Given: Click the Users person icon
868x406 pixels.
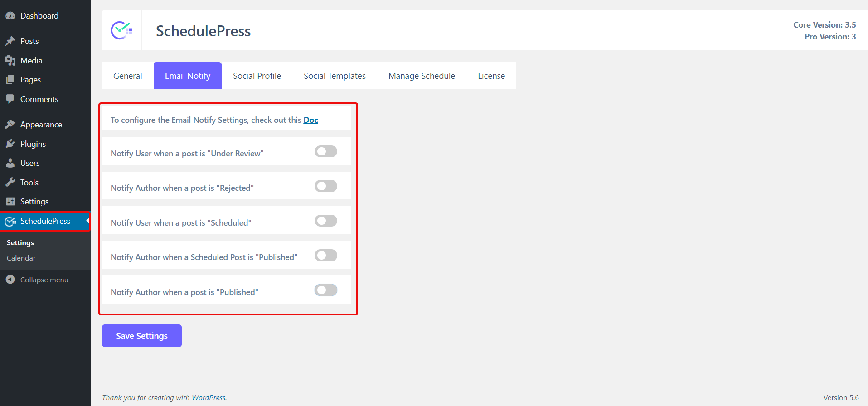Looking at the screenshot, I should [10, 163].
